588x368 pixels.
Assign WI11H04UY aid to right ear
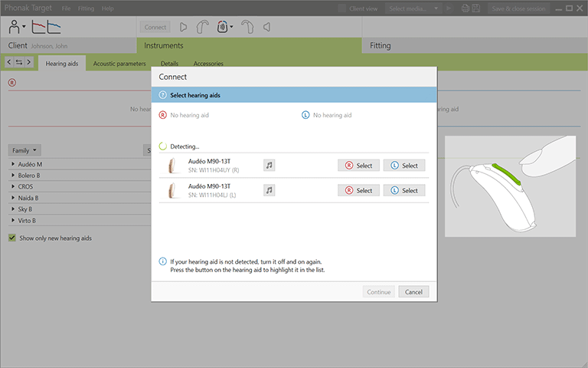(358, 166)
